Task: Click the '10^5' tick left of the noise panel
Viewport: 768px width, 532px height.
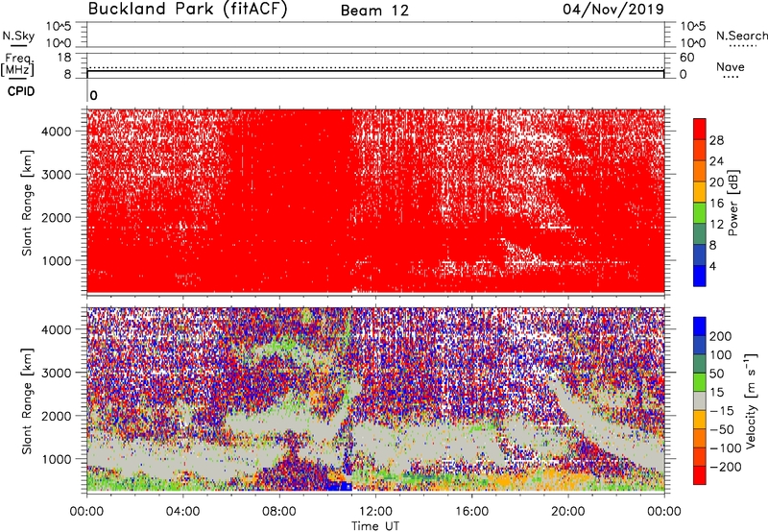Action: coord(59,26)
